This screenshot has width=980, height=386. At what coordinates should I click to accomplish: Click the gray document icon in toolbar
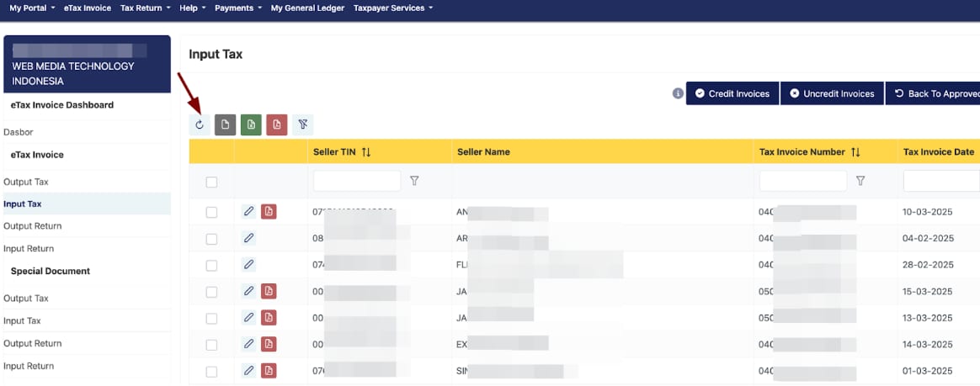225,125
